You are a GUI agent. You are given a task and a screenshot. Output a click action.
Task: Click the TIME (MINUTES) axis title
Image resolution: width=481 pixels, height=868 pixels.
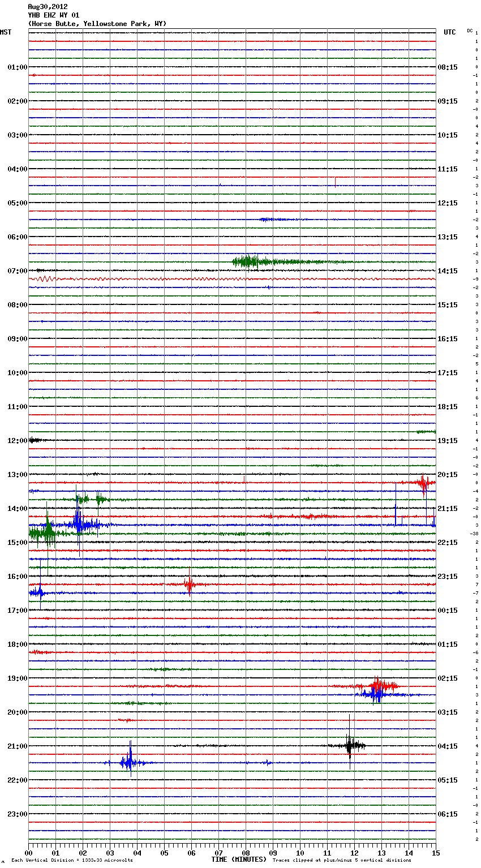tap(239, 860)
